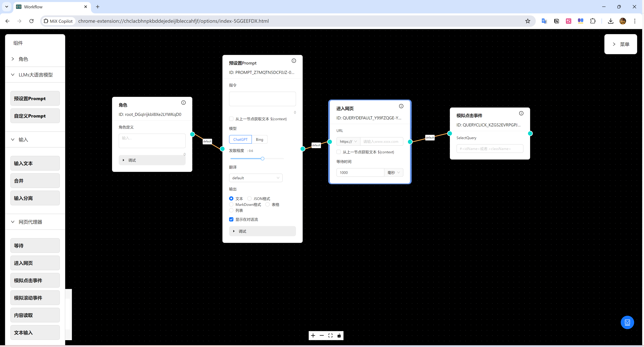Click the zoom in plus control
This screenshot has height=347, width=644.
click(x=313, y=335)
